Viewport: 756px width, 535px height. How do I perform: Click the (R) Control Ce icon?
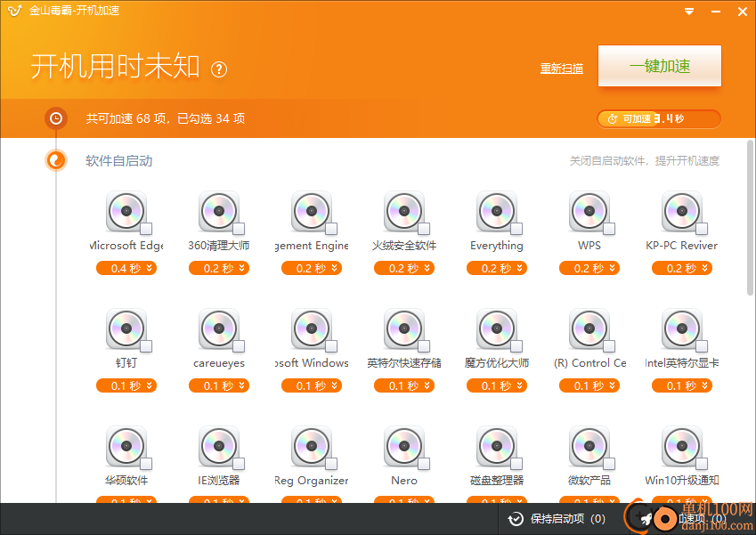tap(589, 328)
